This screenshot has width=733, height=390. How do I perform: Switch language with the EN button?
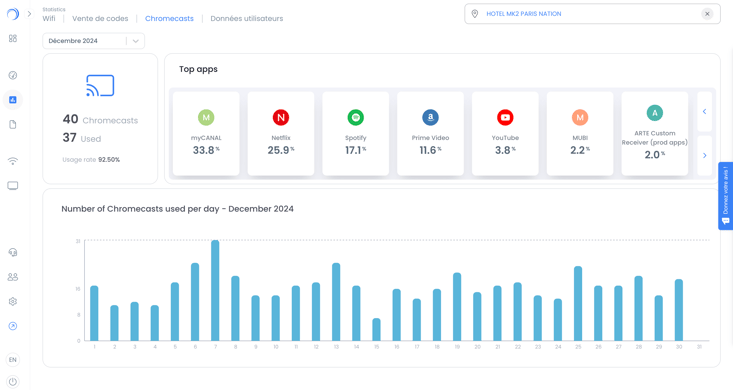tap(13, 360)
